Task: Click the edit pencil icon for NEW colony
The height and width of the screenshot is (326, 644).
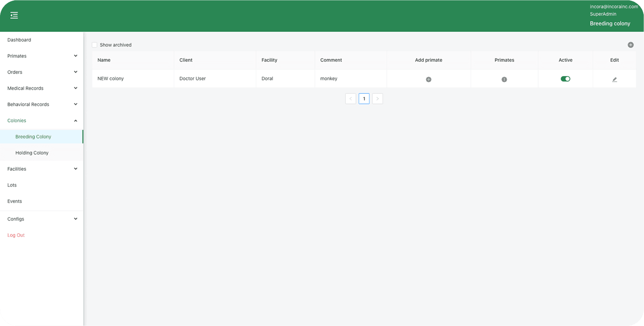Action: coord(615,80)
